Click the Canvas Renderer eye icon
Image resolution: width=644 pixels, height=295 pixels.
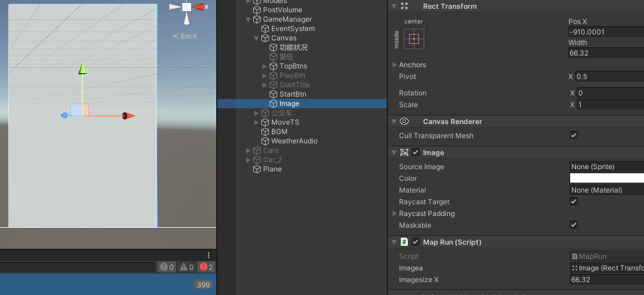(x=404, y=121)
